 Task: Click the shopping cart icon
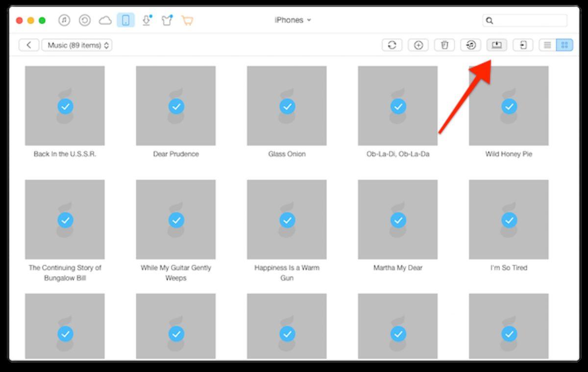pos(187,20)
